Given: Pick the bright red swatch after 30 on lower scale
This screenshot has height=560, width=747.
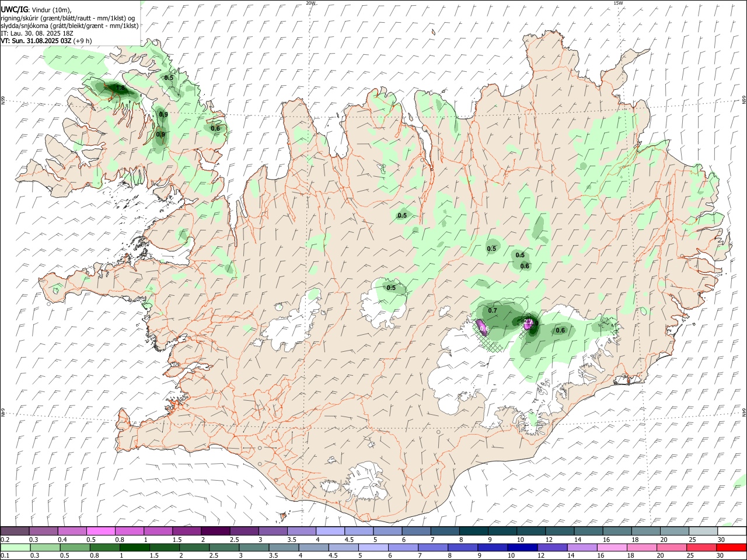Looking at the screenshot, I should (x=732, y=548).
